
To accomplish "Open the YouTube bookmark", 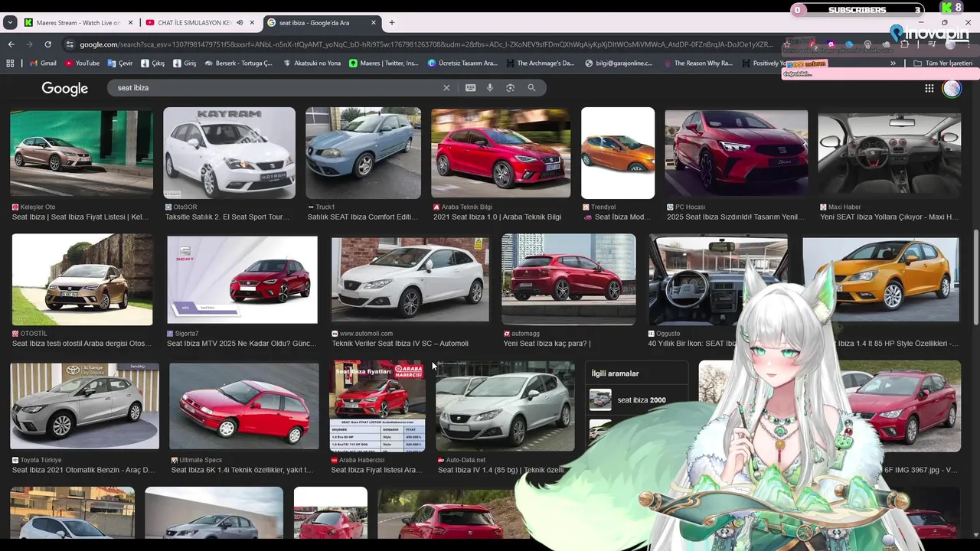I will [82, 64].
